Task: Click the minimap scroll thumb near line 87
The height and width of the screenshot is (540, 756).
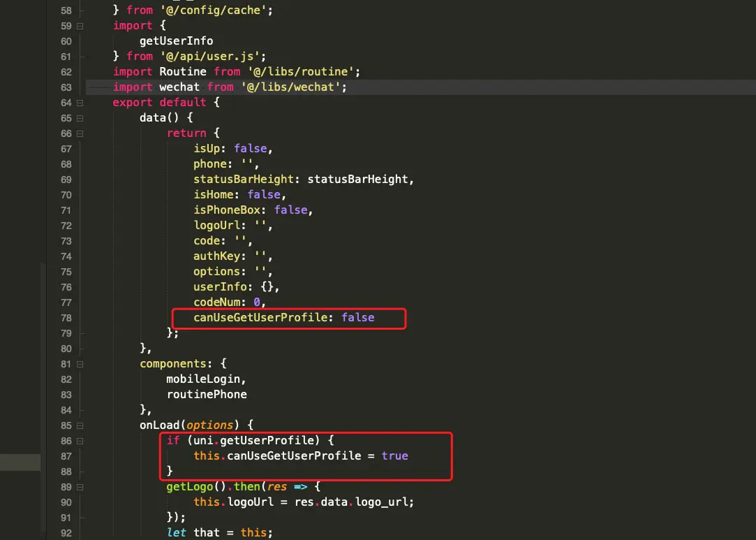Action: (x=20, y=462)
